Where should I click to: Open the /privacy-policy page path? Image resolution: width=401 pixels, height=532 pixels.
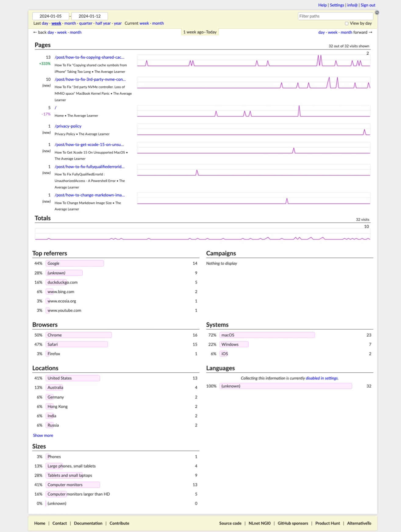point(68,126)
